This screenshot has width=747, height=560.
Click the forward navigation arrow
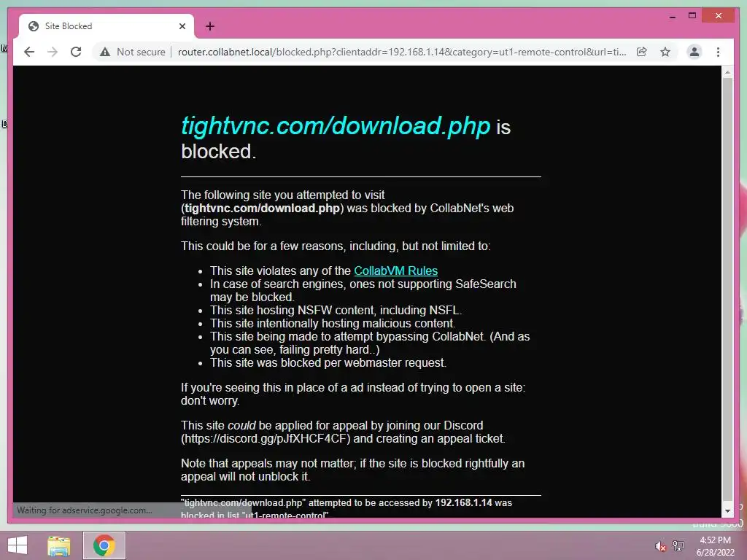pyautogui.click(x=53, y=52)
